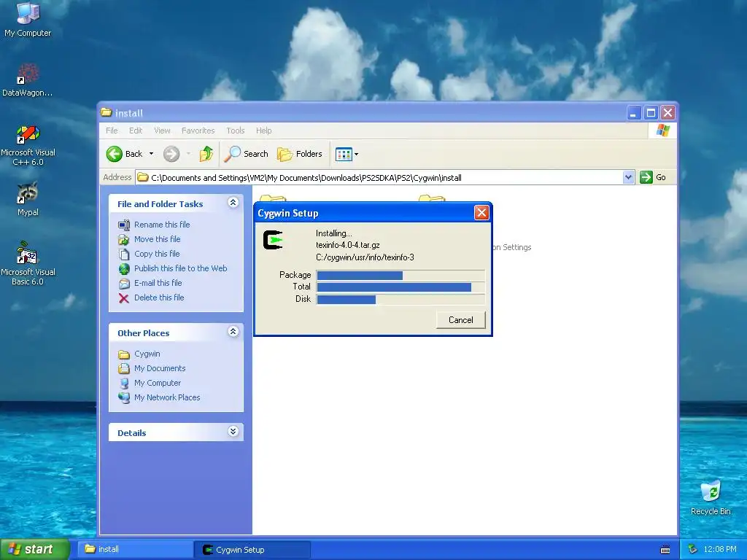The height and width of the screenshot is (560, 747).
Task: Open the File menu
Action: coord(112,131)
